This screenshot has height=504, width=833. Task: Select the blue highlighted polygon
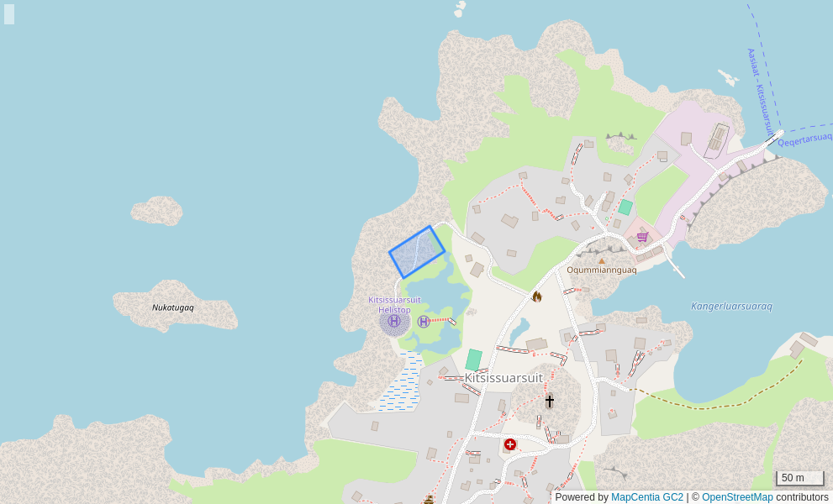[417, 252]
